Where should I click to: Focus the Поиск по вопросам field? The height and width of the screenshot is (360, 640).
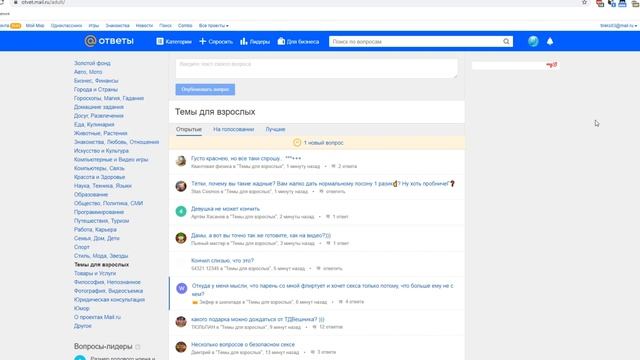pyautogui.click(x=416, y=41)
